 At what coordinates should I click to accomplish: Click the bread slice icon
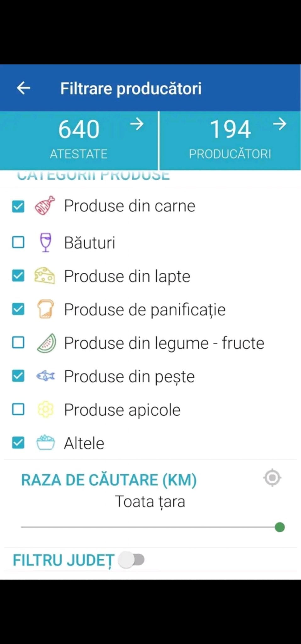click(46, 309)
